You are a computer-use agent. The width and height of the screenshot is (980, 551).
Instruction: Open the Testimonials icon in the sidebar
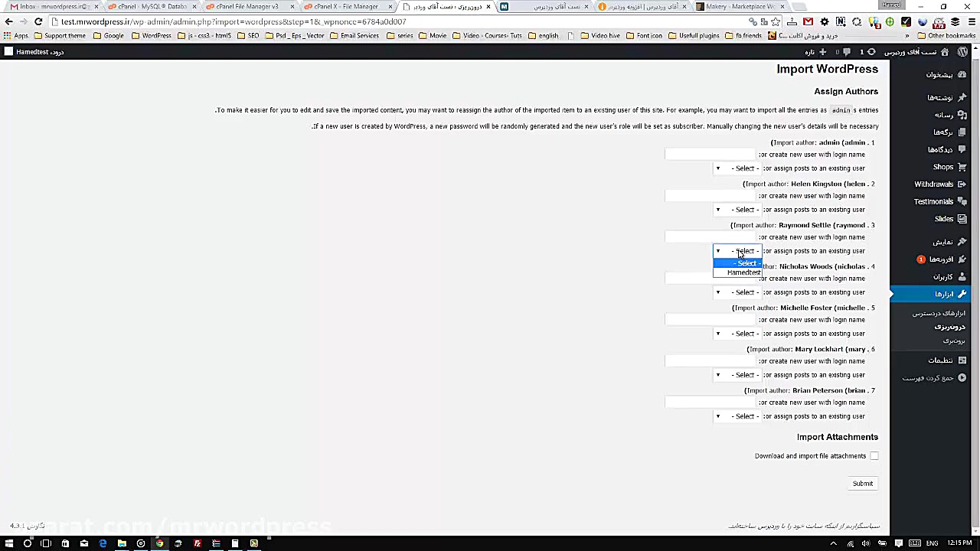pyautogui.click(x=962, y=201)
